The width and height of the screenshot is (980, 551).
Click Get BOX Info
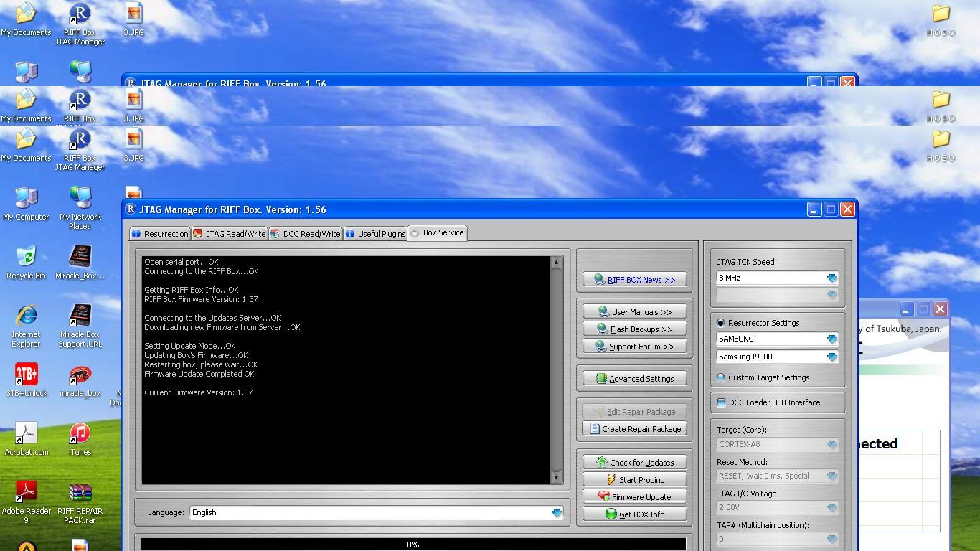[x=634, y=514]
